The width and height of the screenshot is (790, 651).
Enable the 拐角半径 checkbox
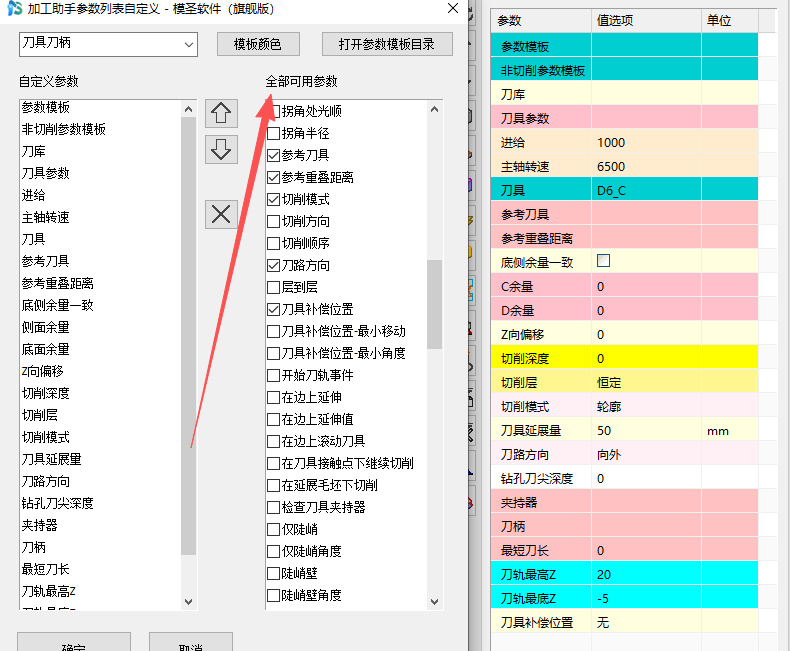[274, 133]
